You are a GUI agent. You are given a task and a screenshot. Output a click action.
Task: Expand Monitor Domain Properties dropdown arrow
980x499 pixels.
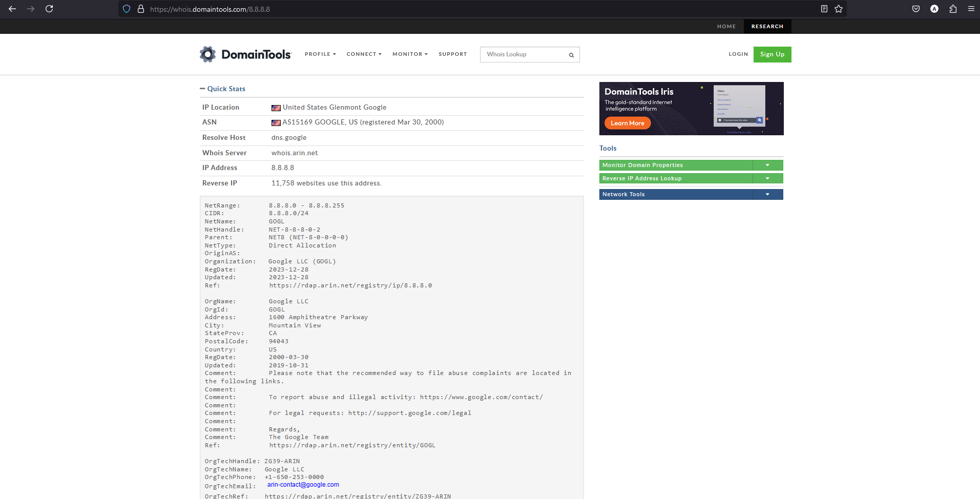(x=767, y=165)
